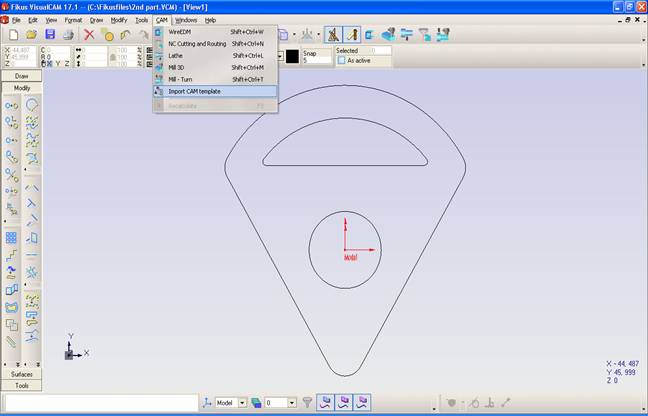The width and height of the screenshot is (648, 416).
Task: Open the layer number dropdown showing 0
Action: (292, 402)
